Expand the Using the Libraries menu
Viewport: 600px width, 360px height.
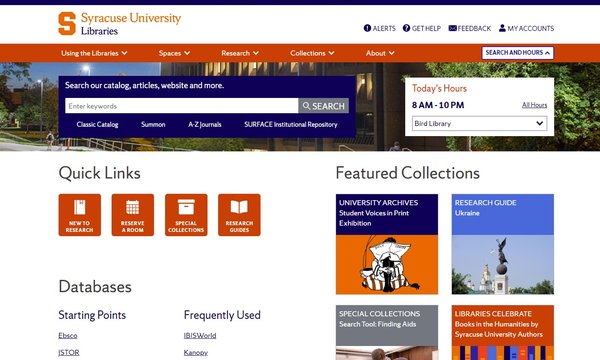point(94,53)
